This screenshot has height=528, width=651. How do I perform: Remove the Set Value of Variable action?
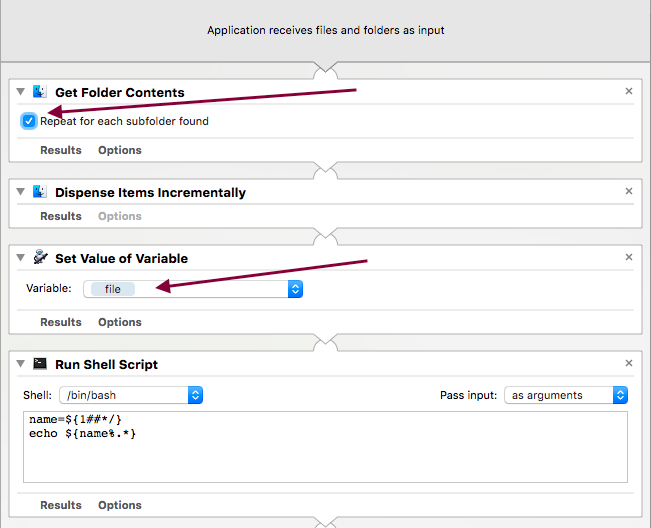[629, 257]
